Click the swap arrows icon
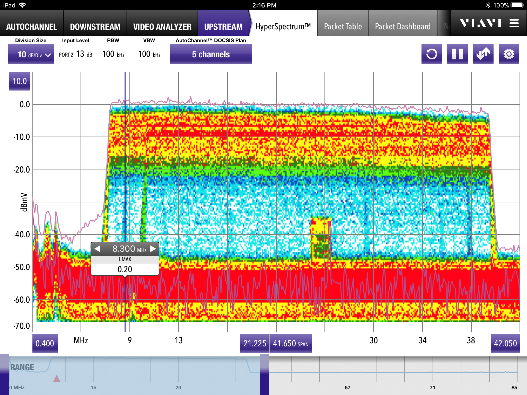The image size is (527, 395). 483,54
